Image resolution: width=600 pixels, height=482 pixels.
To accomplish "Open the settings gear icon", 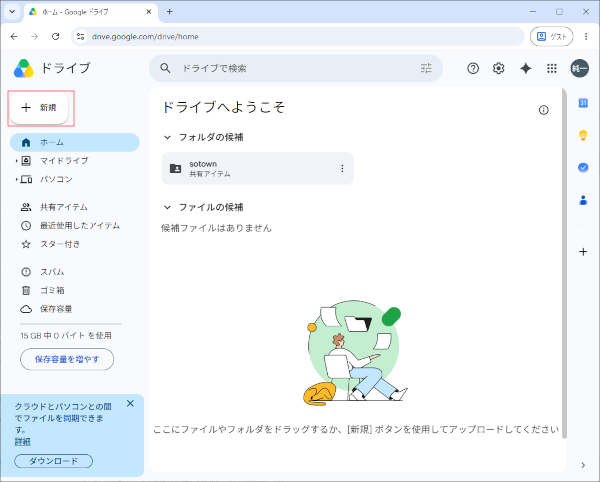I will click(498, 68).
